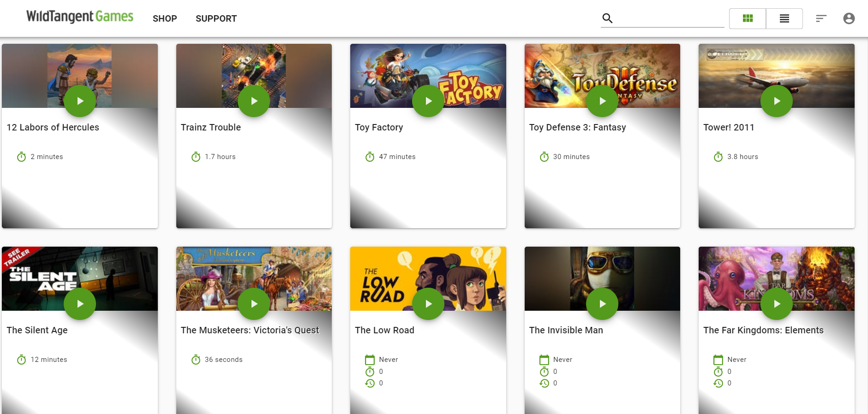Click calendar icon on Invisible Man card
The image size is (868, 414).
544,360
